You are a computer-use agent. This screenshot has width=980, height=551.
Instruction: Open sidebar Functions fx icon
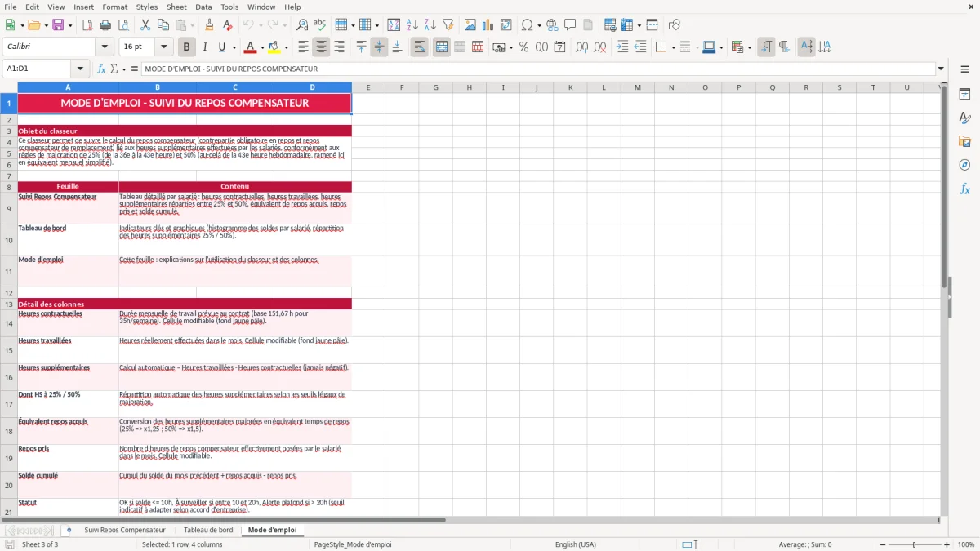click(x=964, y=189)
